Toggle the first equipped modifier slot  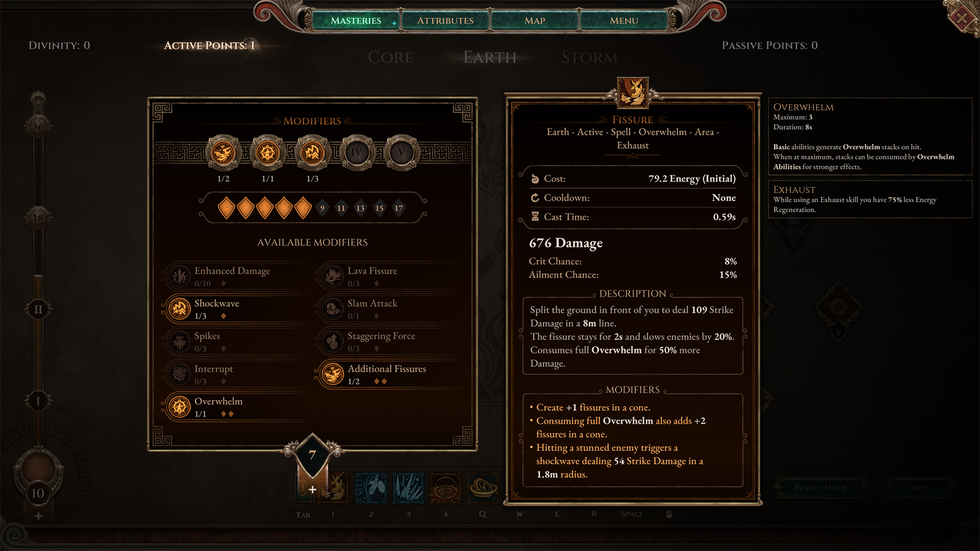[x=223, y=153]
